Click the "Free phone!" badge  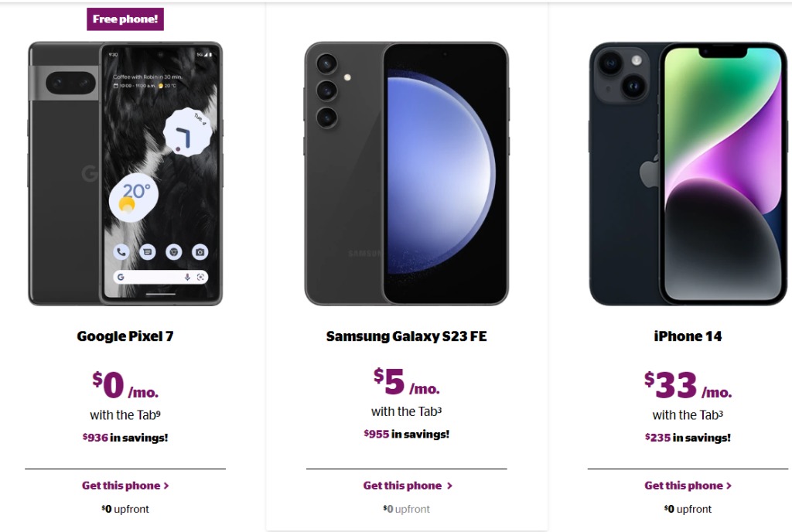coord(125,19)
